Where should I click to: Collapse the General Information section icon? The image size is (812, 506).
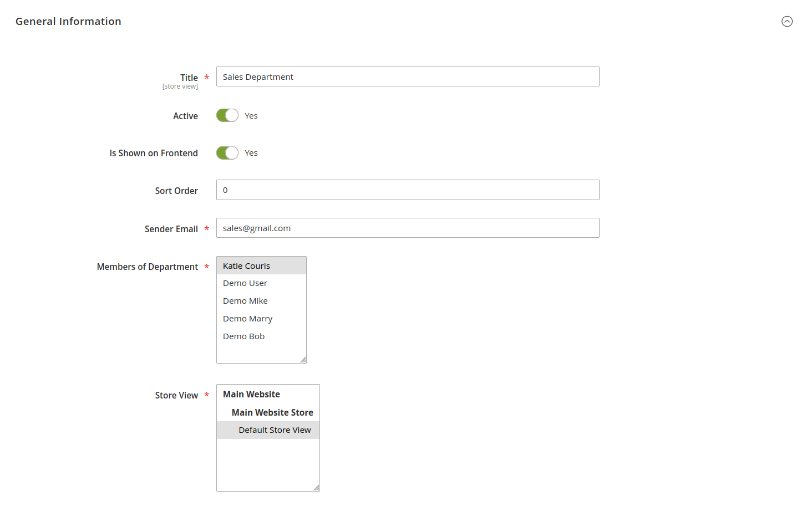pos(786,22)
